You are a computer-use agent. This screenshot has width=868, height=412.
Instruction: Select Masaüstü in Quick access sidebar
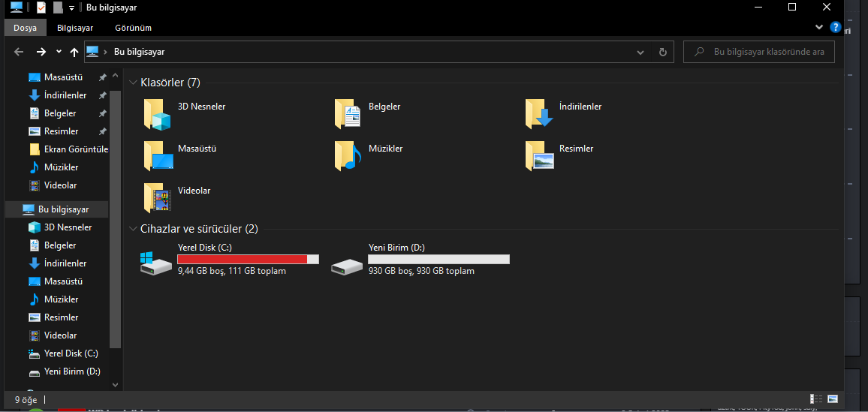(x=63, y=77)
